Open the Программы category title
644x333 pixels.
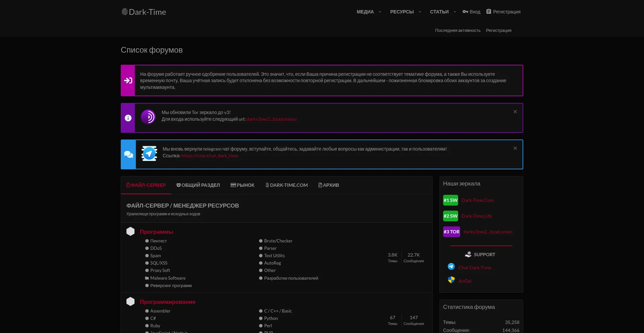(156, 232)
